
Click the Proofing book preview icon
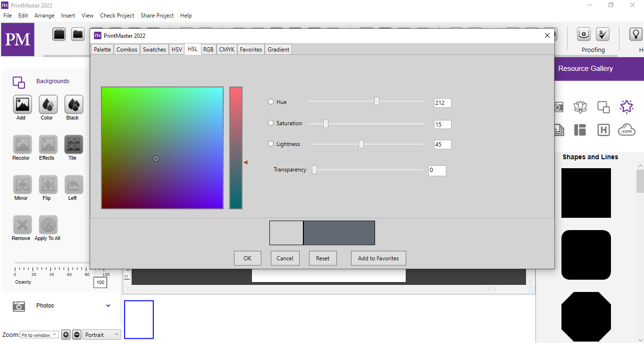pyautogui.click(x=584, y=34)
